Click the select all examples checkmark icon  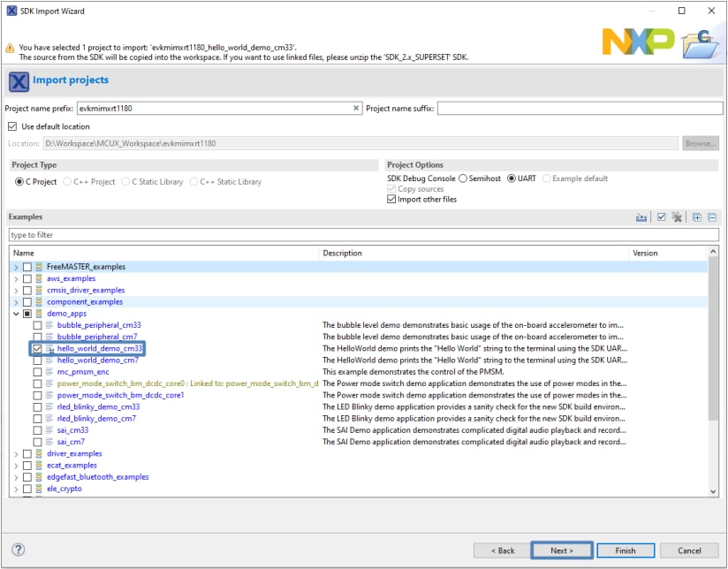[661, 217]
